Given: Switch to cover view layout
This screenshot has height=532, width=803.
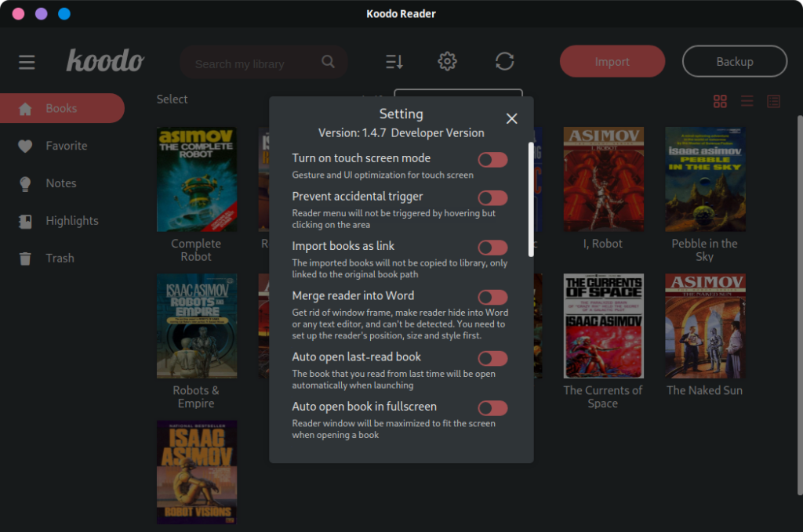Looking at the screenshot, I should (x=773, y=100).
